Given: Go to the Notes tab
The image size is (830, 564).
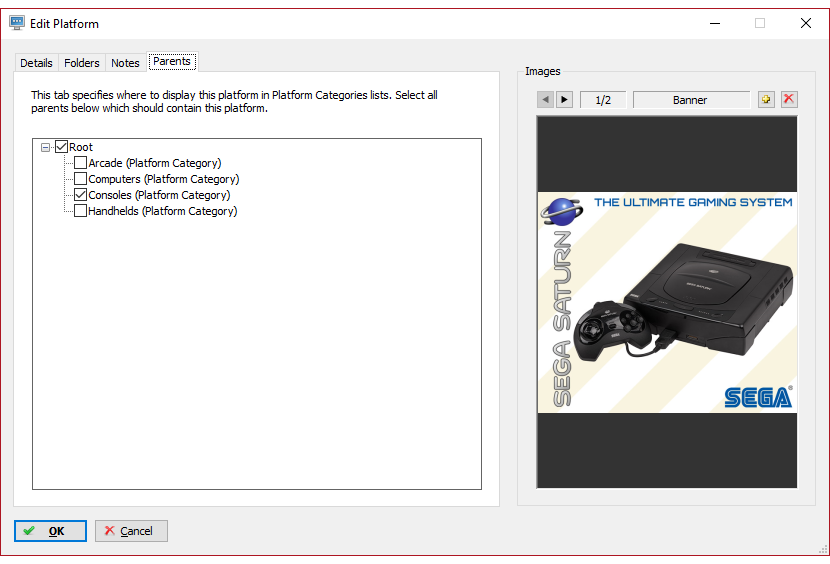Looking at the screenshot, I should tap(125, 63).
